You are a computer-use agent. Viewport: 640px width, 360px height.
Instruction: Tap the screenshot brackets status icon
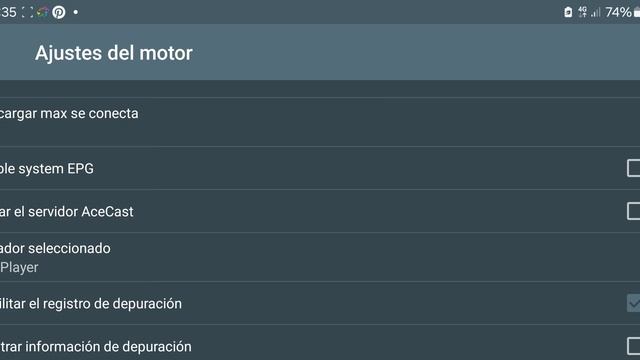[x=27, y=12]
